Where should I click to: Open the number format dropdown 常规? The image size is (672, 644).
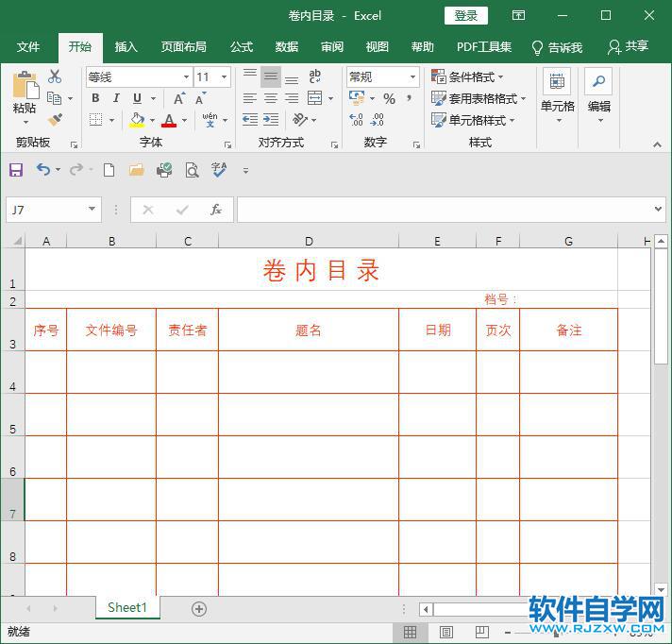pos(412,77)
